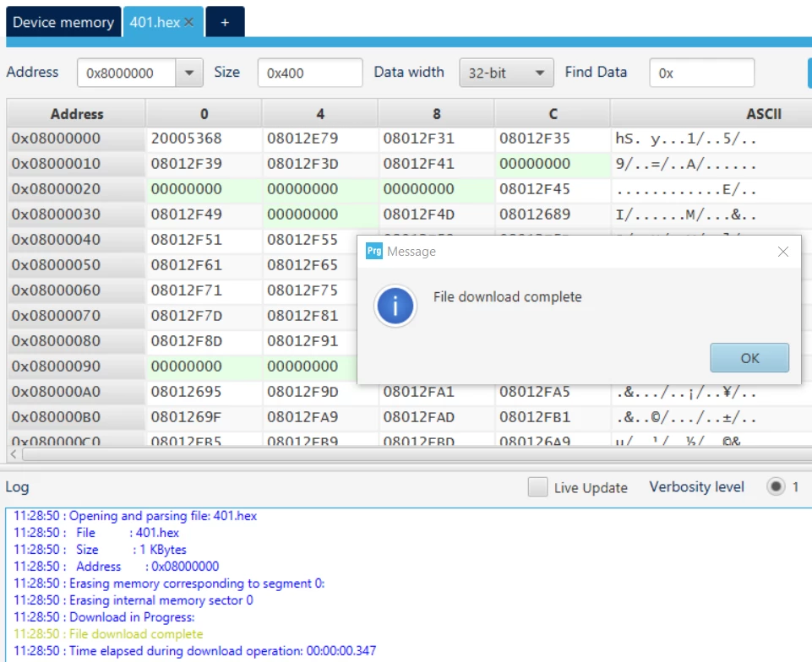812x662 pixels.
Task: Click the Find Data input field
Action: coord(701,73)
